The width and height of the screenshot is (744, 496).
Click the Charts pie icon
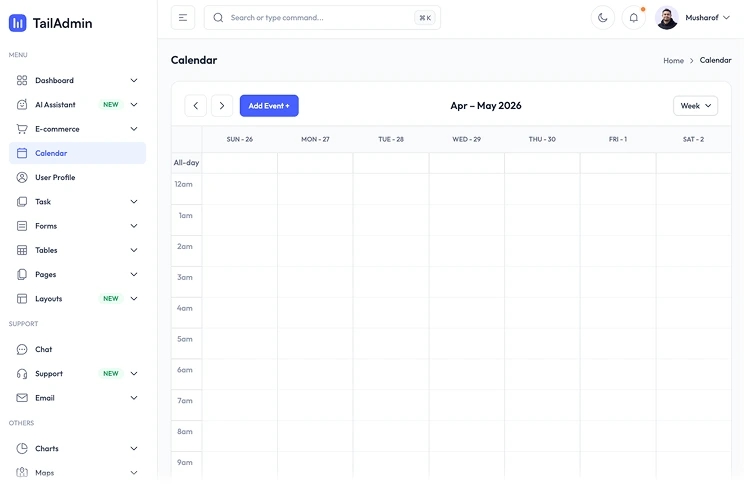[x=22, y=448]
